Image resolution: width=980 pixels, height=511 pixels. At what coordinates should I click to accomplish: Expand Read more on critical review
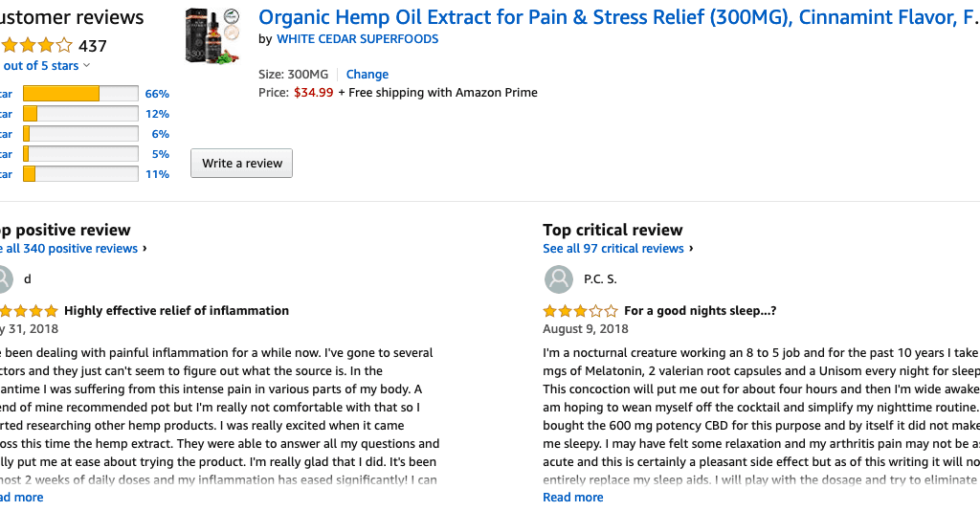point(573,498)
